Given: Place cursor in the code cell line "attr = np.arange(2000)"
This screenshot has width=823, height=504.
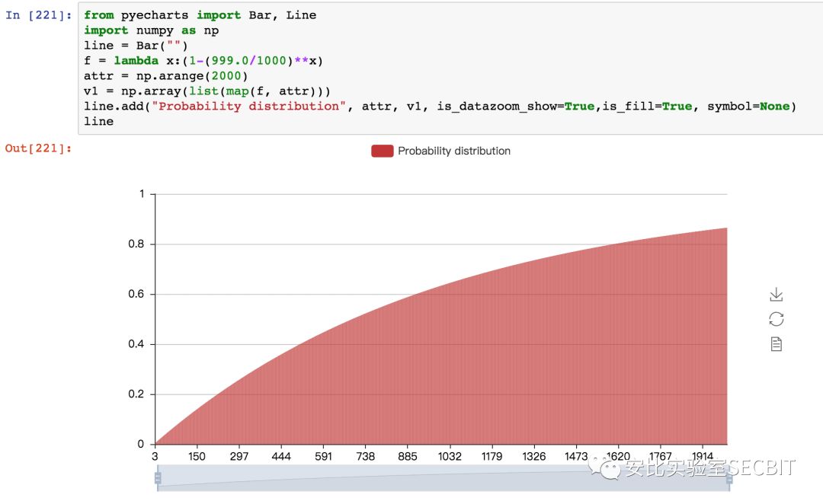Looking at the screenshot, I should pyautogui.click(x=166, y=76).
